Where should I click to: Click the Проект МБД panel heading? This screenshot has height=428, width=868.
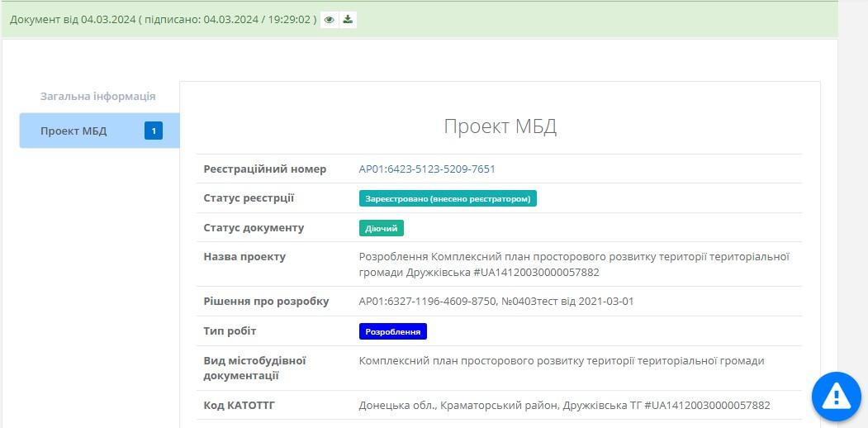pos(500,126)
